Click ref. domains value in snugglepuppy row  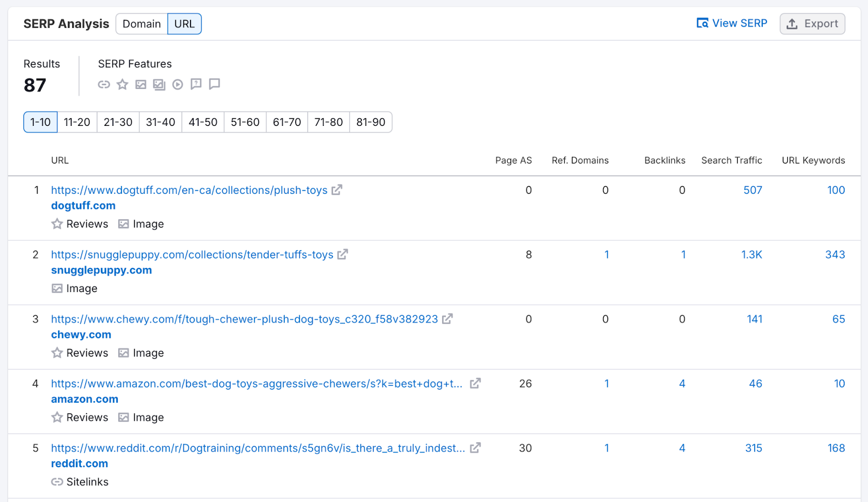click(x=607, y=255)
